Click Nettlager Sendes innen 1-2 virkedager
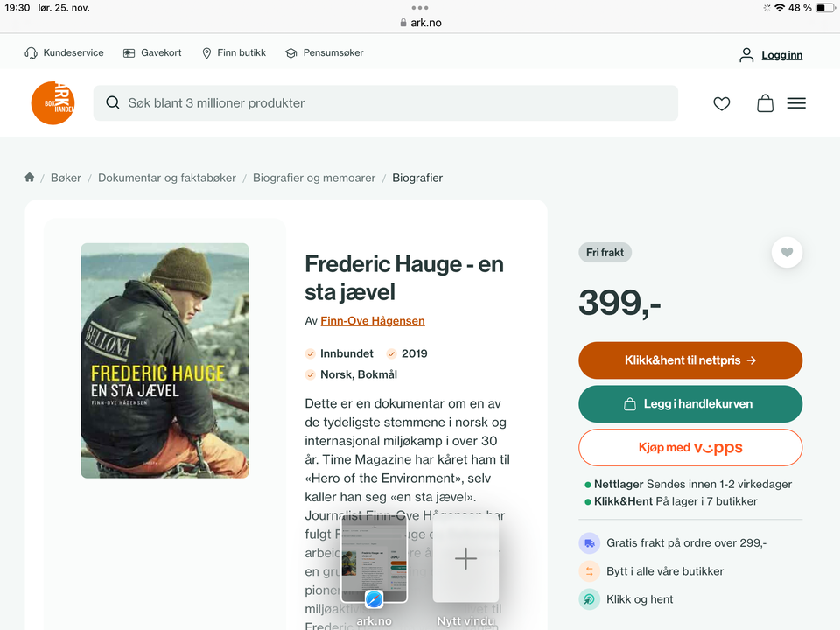Viewport: 840px width, 630px height. point(689,484)
